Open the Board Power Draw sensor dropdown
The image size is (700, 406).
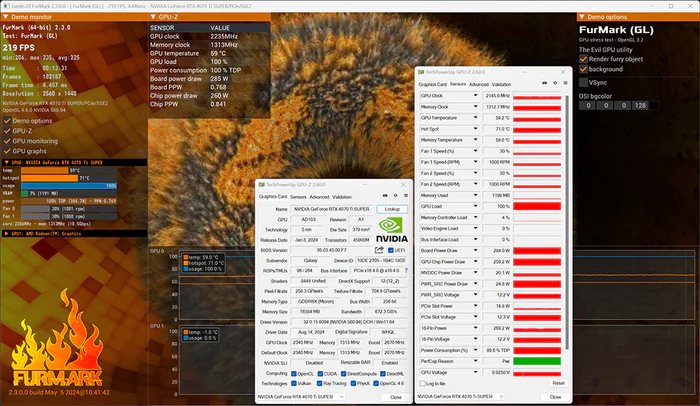475,251
